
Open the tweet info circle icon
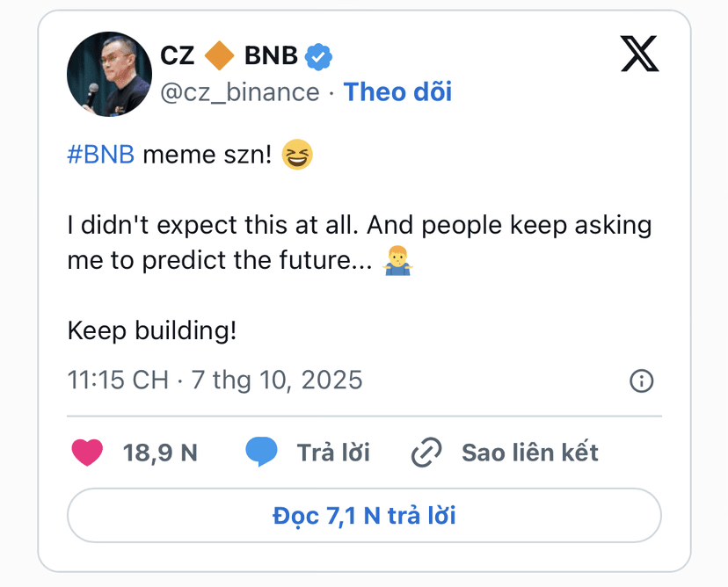[x=641, y=381]
